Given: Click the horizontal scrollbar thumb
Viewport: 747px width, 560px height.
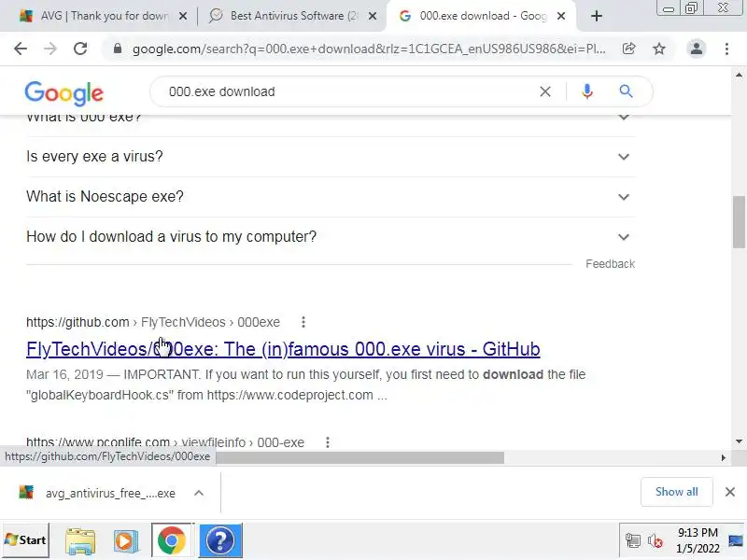Looking at the screenshot, I should [359, 457].
